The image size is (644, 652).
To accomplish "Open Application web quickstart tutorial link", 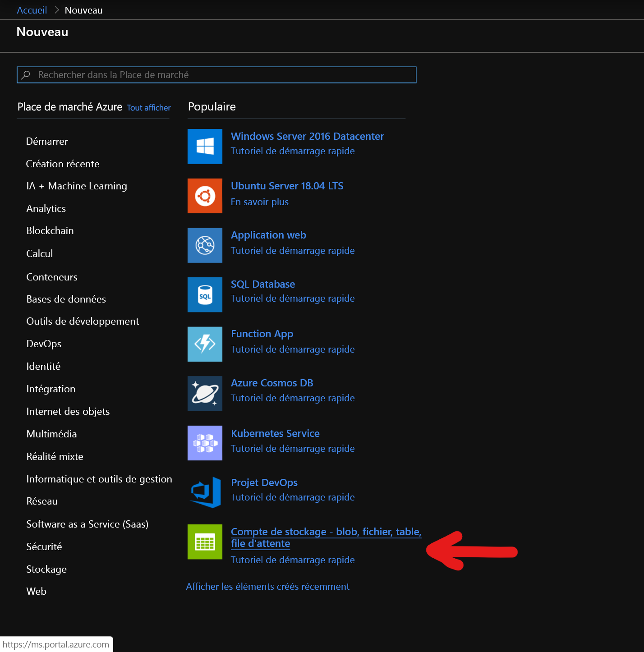I will pyautogui.click(x=293, y=251).
